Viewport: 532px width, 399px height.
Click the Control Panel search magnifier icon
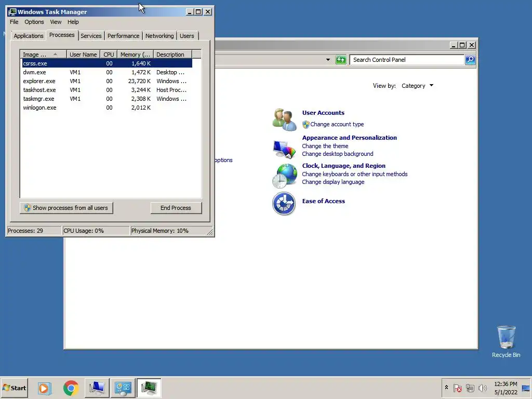470,60
